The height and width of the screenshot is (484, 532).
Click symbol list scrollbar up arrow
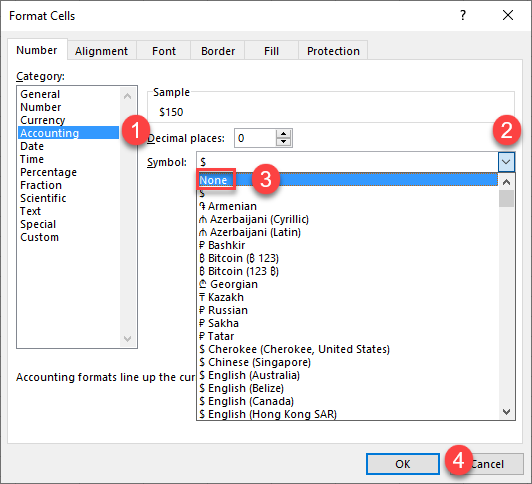(506, 182)
